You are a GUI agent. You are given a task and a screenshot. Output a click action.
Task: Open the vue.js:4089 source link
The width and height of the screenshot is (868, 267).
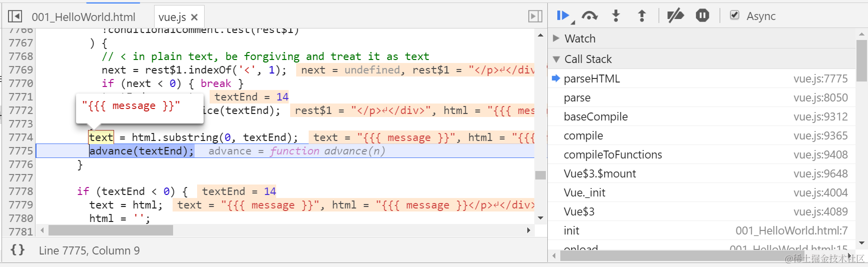[820, 211]
